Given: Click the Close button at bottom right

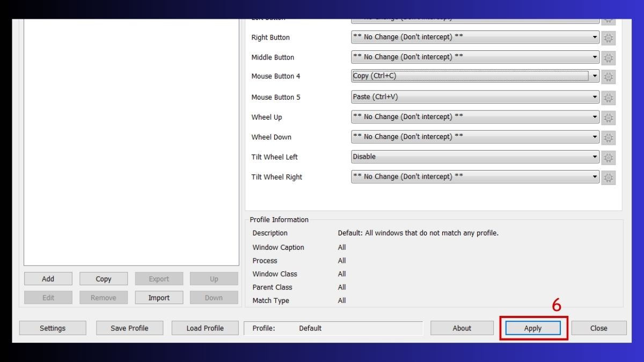Looking at the screenshot, I should pyautogui.click(x=599, y=328).
